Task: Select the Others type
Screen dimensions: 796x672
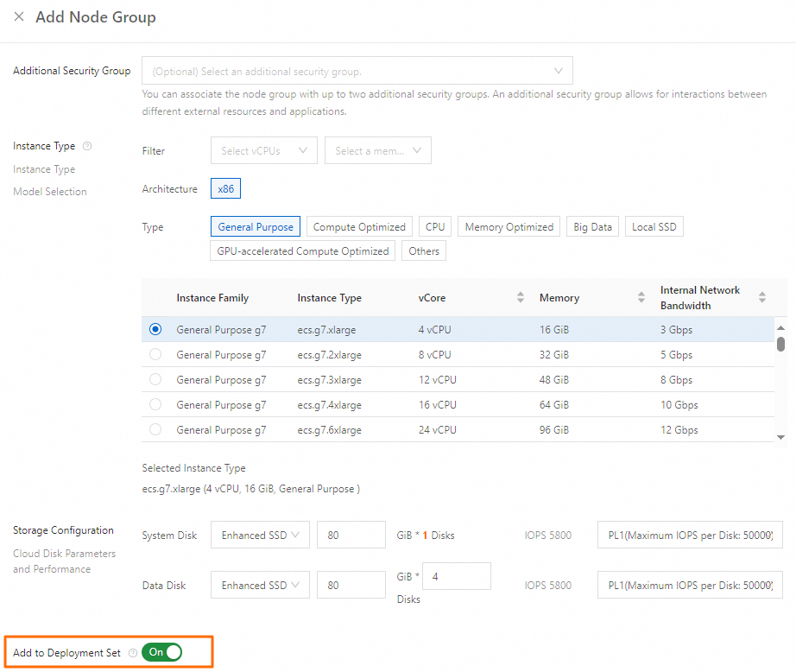Action: [424, 251]
